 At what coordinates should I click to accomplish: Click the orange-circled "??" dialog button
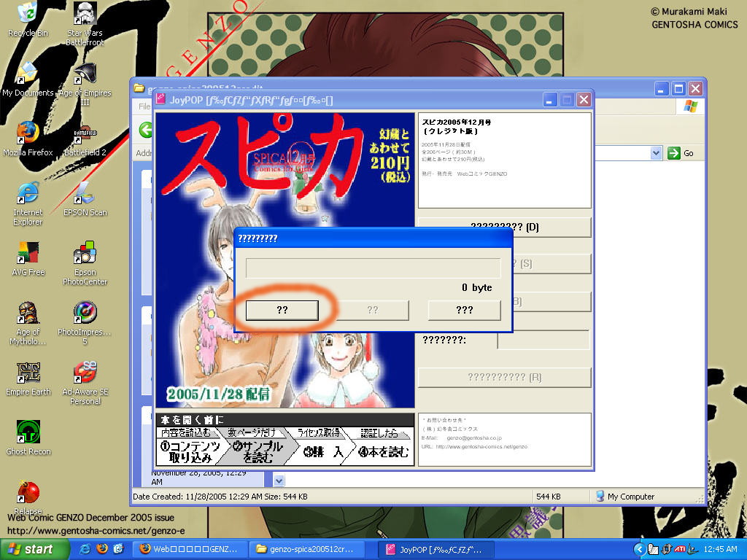point(282,310)
